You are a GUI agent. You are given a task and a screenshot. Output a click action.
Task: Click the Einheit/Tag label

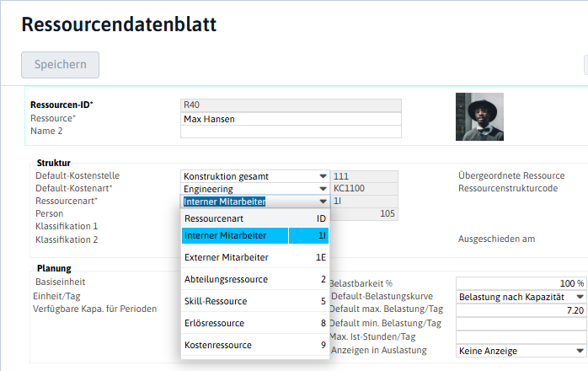[56, 296]
